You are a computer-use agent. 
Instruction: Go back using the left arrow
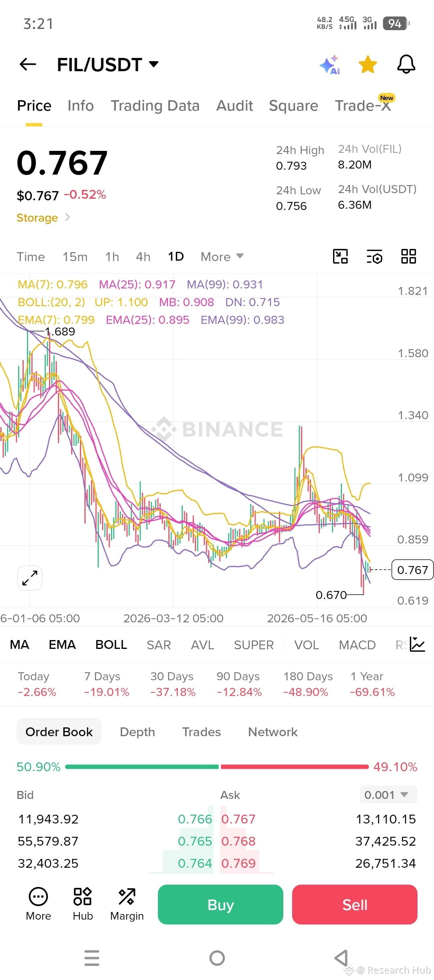[x=28, y=64]
